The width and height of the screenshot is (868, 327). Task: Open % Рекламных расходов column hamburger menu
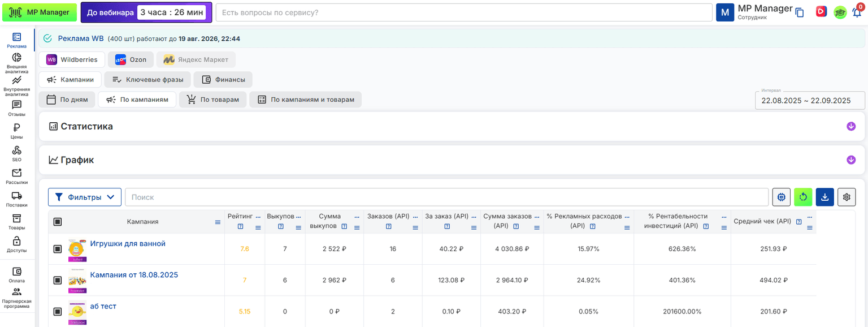tap(627, 227)
